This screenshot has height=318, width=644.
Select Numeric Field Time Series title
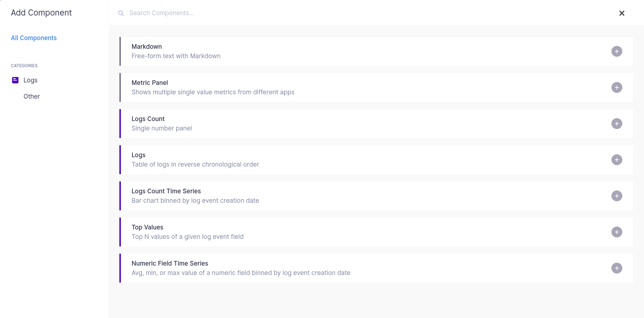click(x=170, y=263)
